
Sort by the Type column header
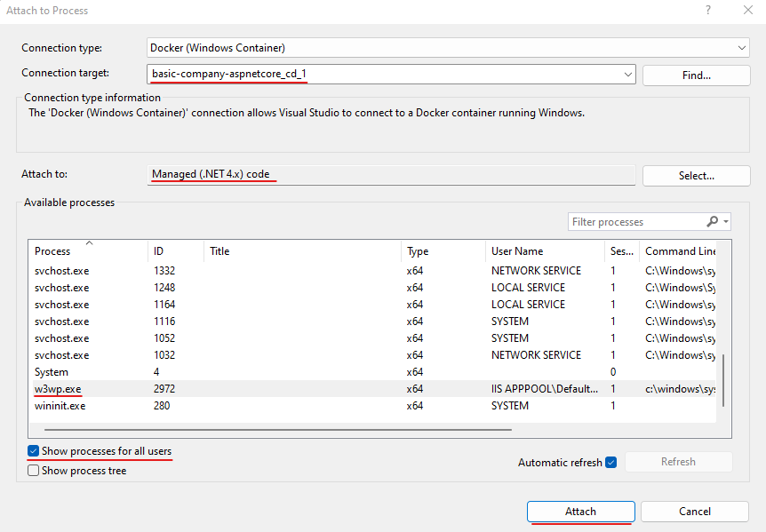[x=443, y=251]
